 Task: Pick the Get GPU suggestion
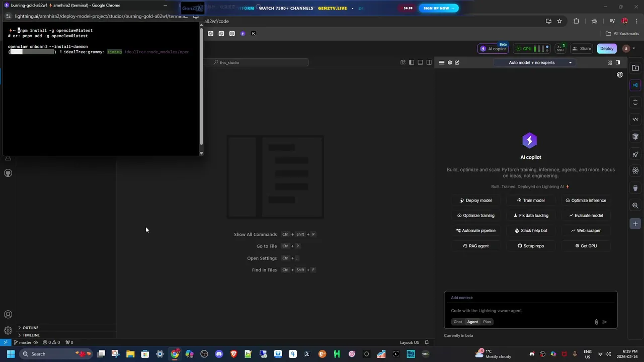click(x=586, y=246)
